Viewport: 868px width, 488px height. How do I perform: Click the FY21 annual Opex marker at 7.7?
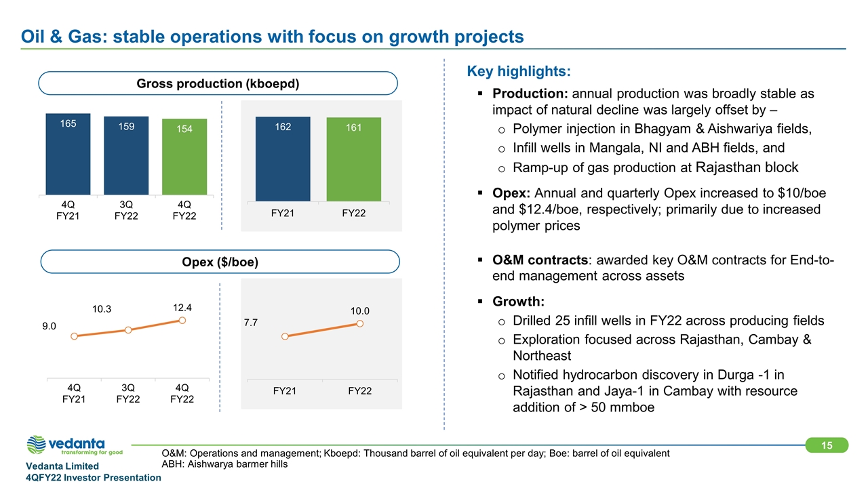(x=285, y=336)
